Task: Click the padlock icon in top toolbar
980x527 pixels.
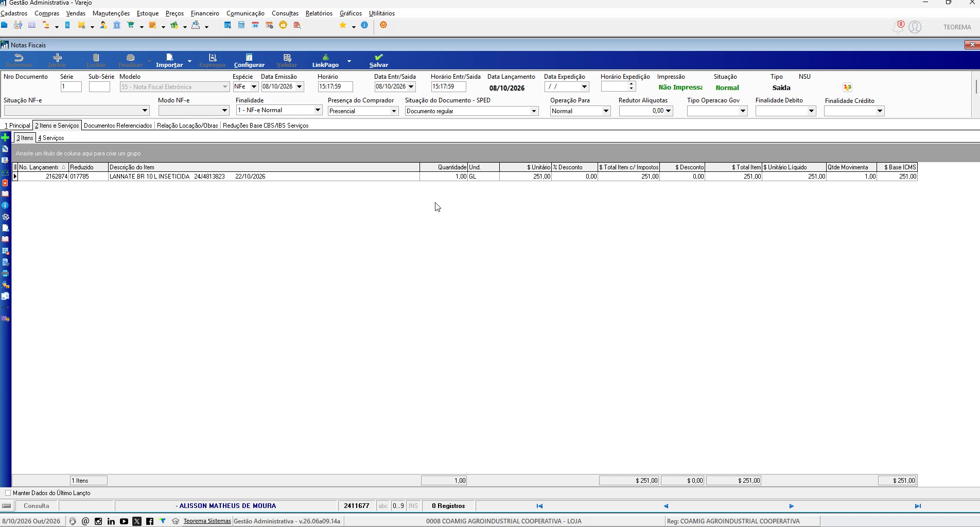Action: (x=283, y=25)
